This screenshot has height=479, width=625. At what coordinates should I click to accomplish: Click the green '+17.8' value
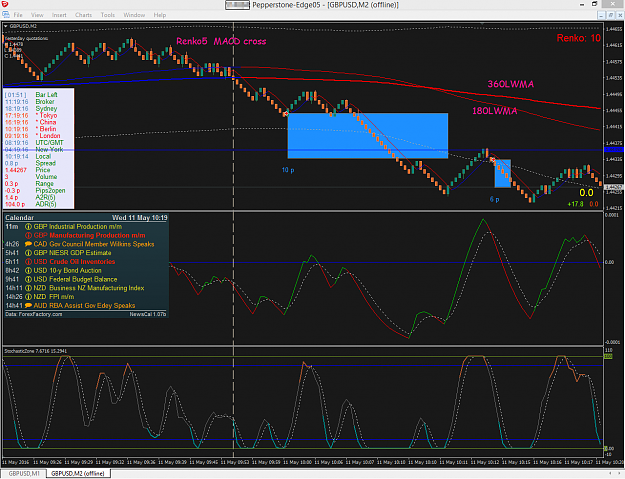575,204
